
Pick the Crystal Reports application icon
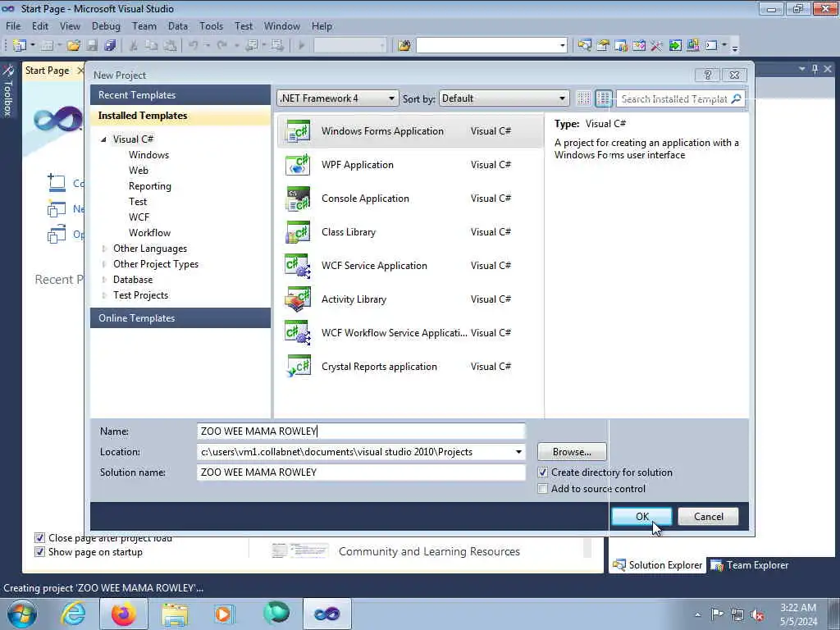[x=297, y=367]
